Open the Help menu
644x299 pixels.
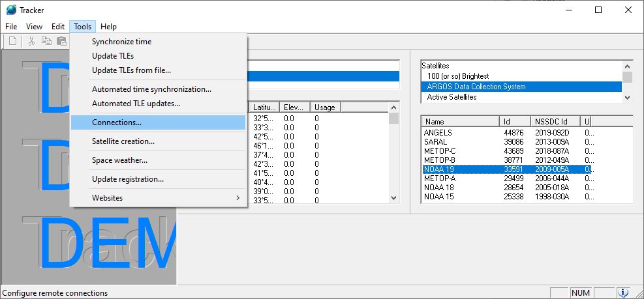108,27
